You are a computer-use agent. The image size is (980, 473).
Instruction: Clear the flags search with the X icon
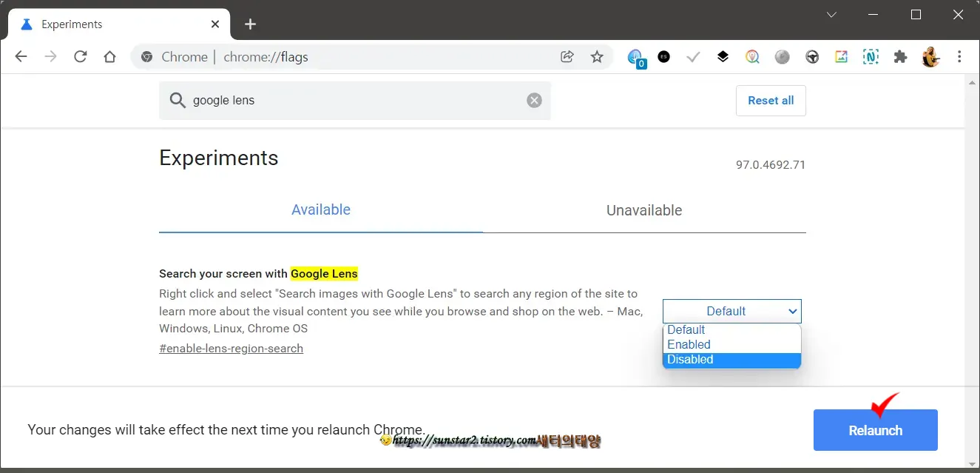tap(534, 101)
